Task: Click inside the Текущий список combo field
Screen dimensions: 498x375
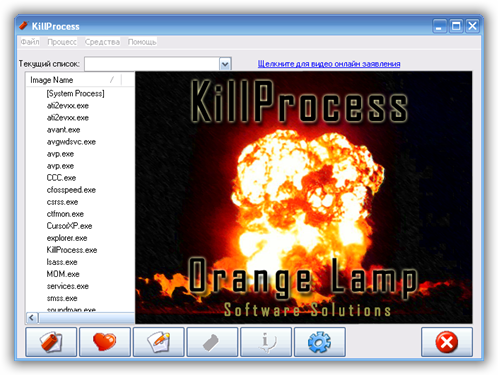Action: click(152, 64)
